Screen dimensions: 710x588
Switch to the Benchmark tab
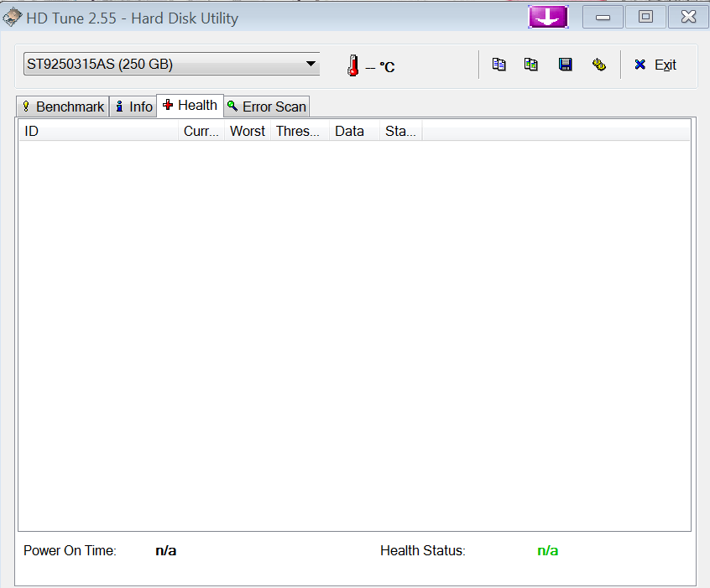(63, 107)
